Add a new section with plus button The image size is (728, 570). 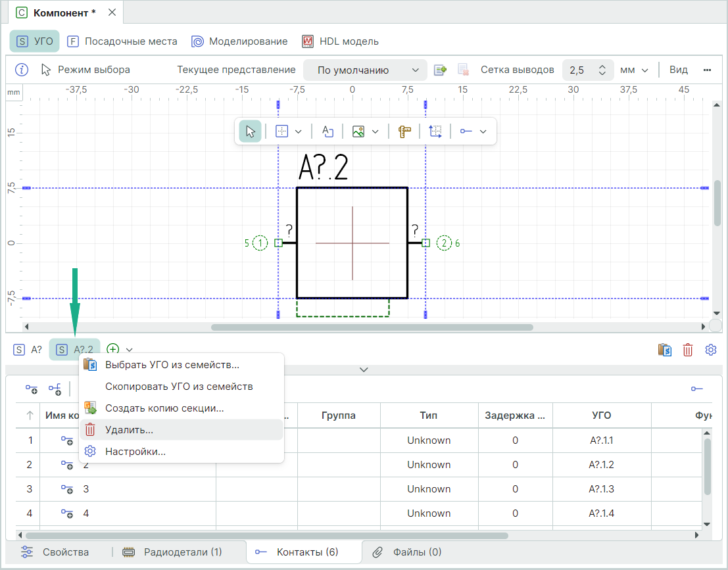click(113, 350)
